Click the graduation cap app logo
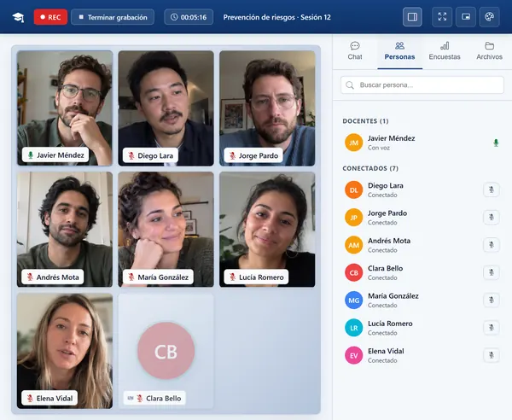 coord(18,17)
